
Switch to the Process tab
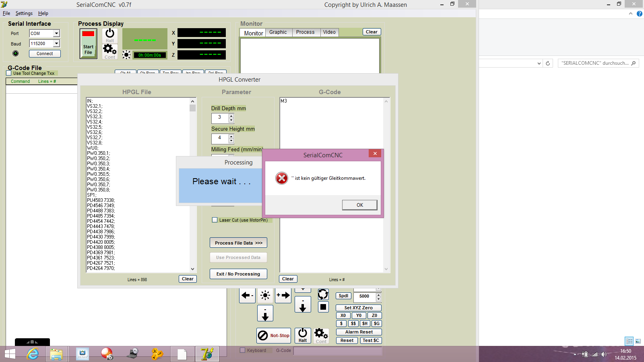[x=305, y=32]
